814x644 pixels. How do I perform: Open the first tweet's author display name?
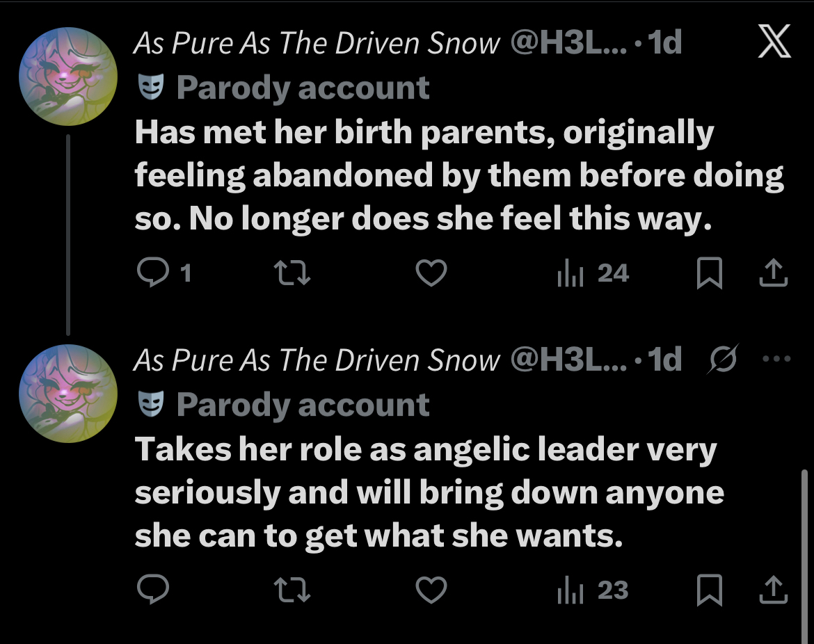(317, 44)
